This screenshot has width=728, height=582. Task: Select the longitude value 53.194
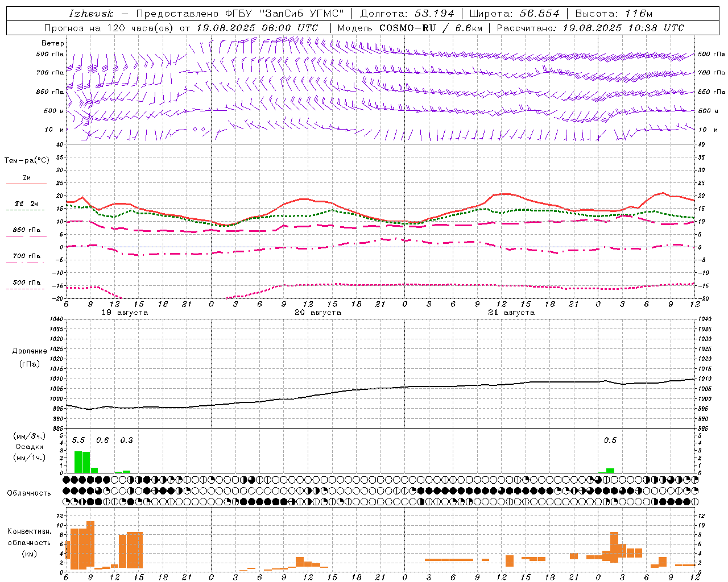(435, 14)
